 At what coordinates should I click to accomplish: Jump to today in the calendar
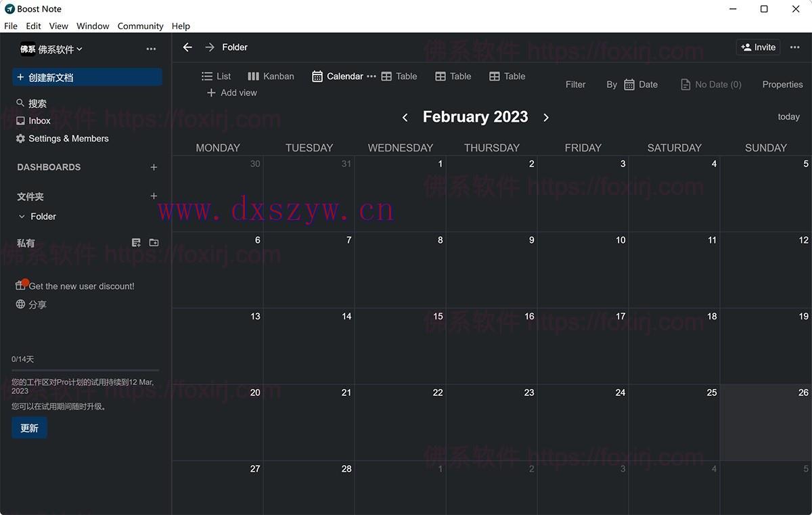[x=788, y=117]
